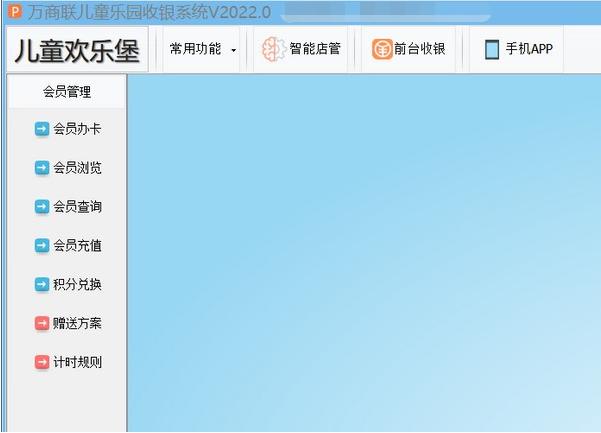Click the brain icon of 智能店管
The height and width of the screenshot is (433, 601).
(x=274, y=49)
